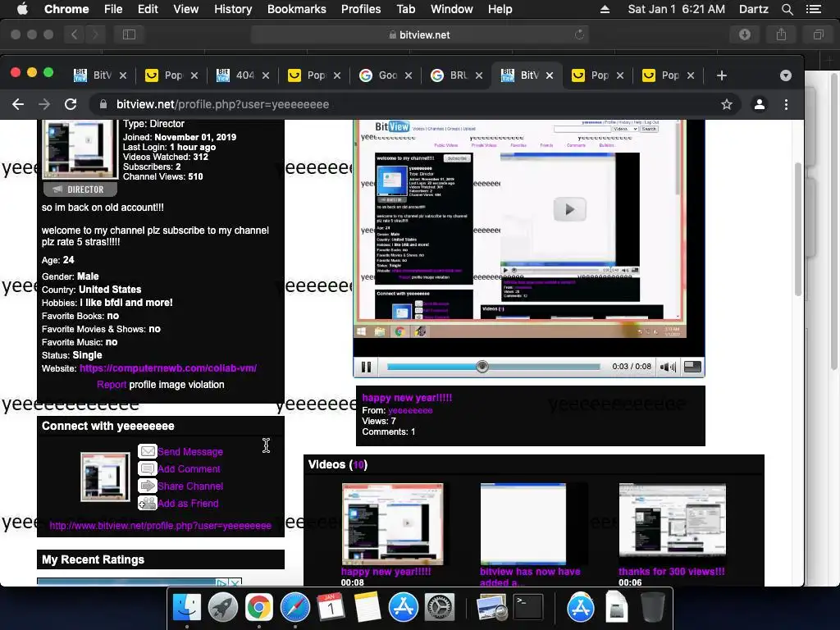Open the Trash in the Dock
This screenshot has height=630, width=840.
point(652,608)
